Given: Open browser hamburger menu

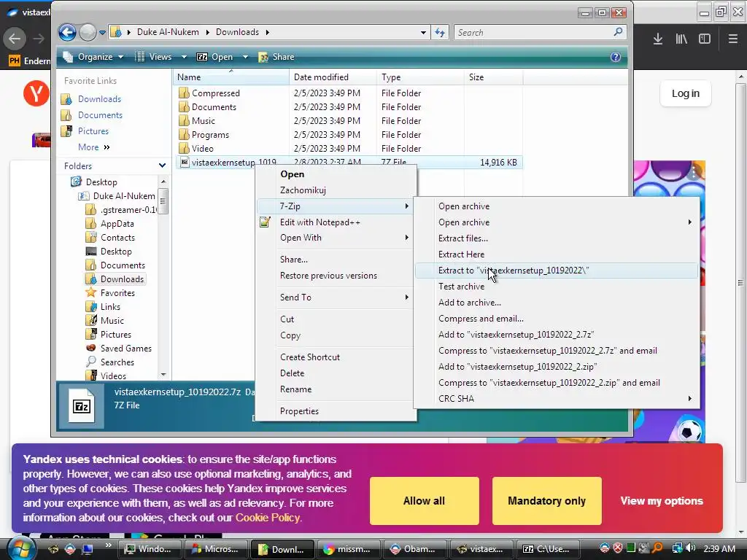Looking at the screenshot, I should [x=733, y=39].
